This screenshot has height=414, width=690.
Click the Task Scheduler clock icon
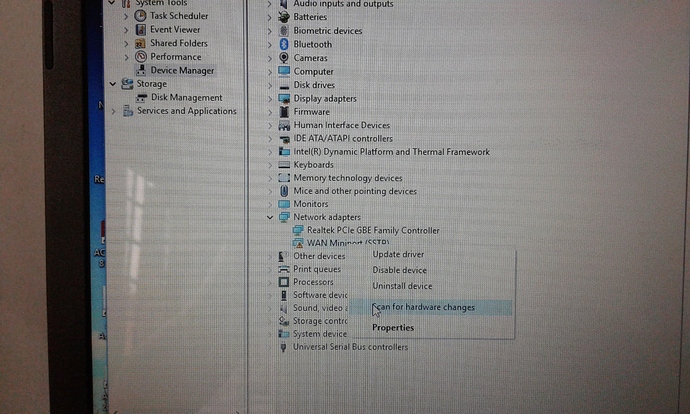[x=140, y=16]
